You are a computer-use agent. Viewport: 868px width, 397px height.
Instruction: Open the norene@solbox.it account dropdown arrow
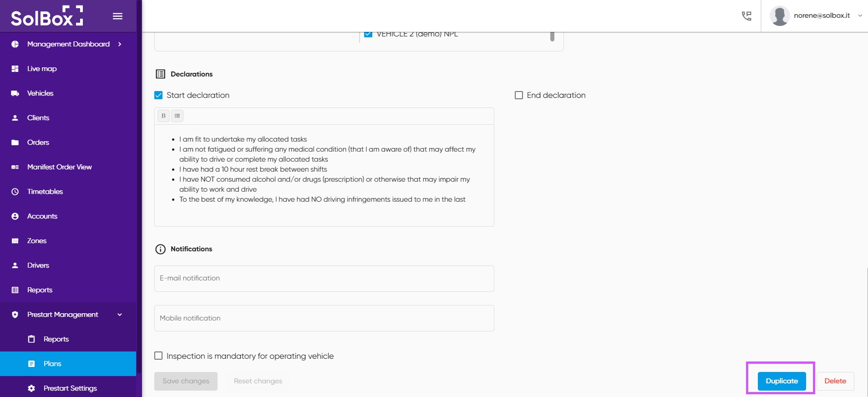pos(860,15)
